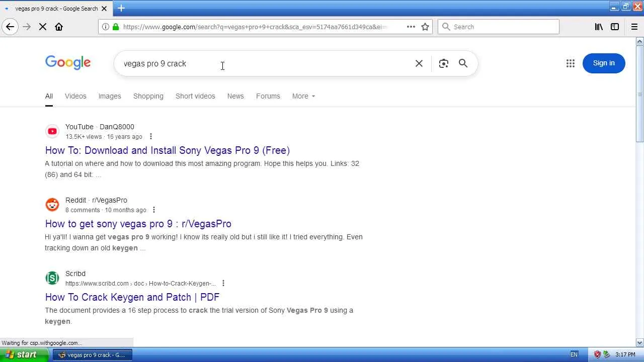Open options menu for the YouTube result

[x=150, y=136]
